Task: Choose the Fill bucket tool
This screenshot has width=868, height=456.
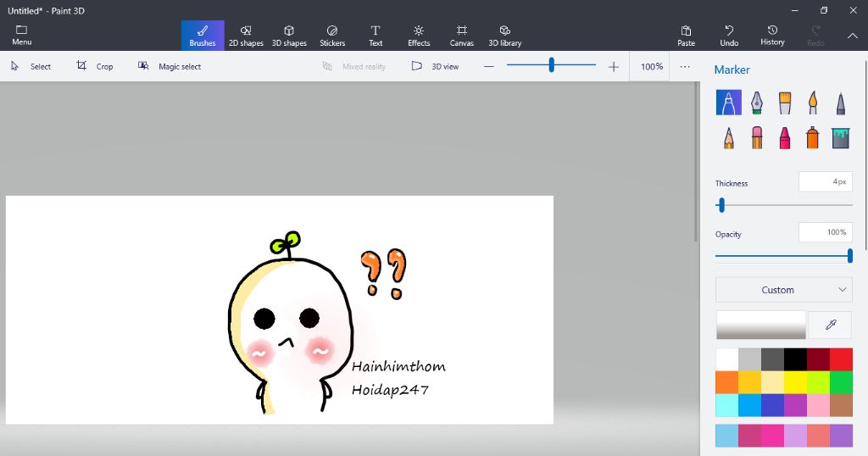Action: 840,137
